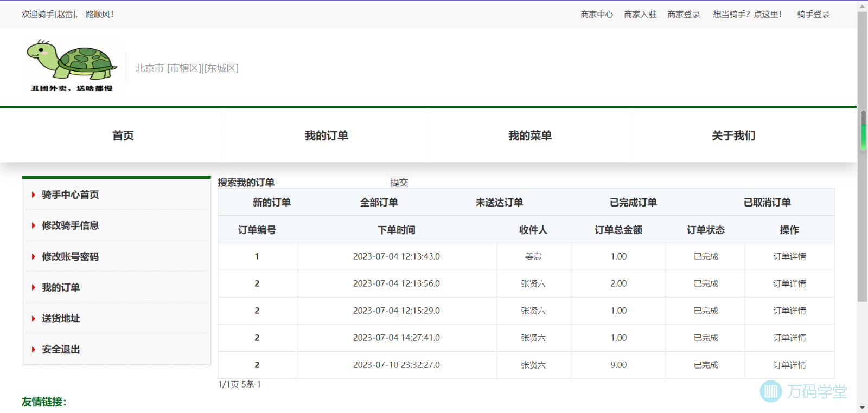The width and height of the screenshot is (868, 413).
Task: Click scrollbar down arrow
Action: [863, 407]
